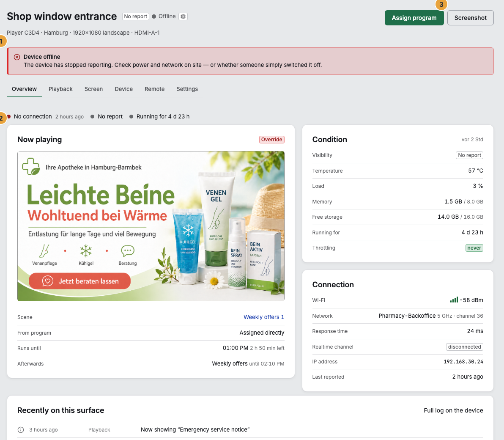
Task: Click the error icon in the Device offline alert
Action: [x=17, y=57]
